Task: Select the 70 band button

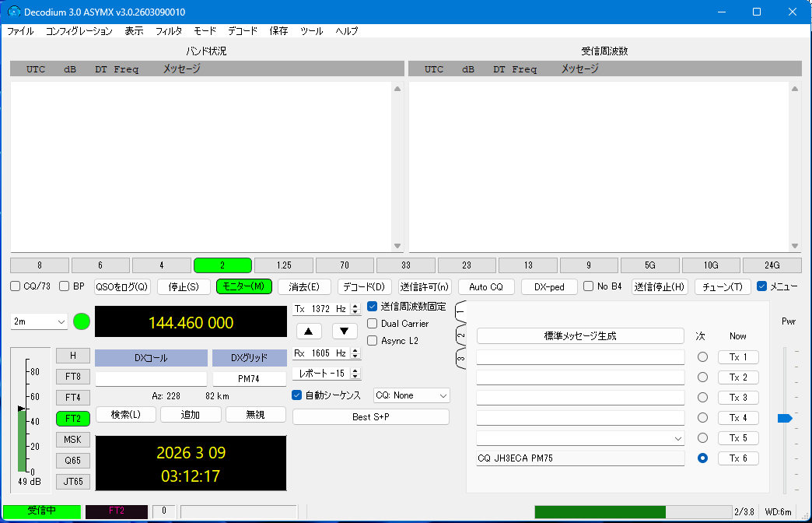Action: click(345, 265)
